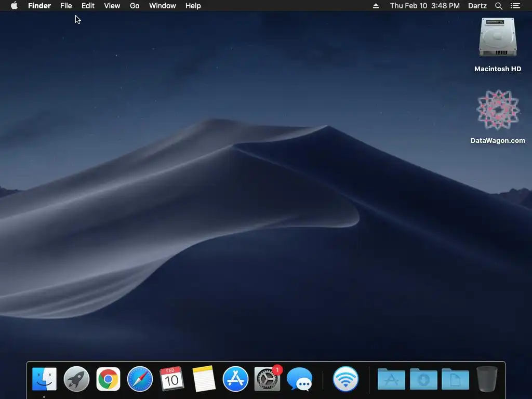Open the Applications folder stack in Dock
This screenshot has width=532, height=399.
(x=392, y=379)
